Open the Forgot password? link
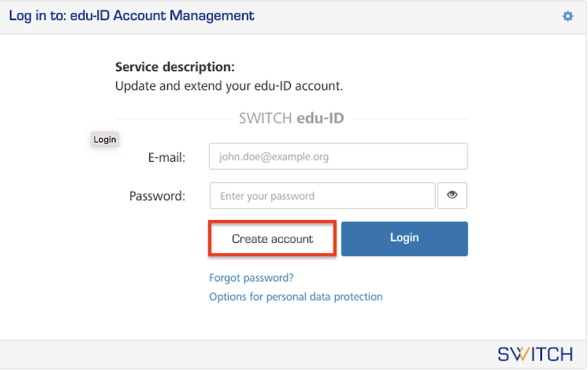588x370 pixels. point(251,278)
